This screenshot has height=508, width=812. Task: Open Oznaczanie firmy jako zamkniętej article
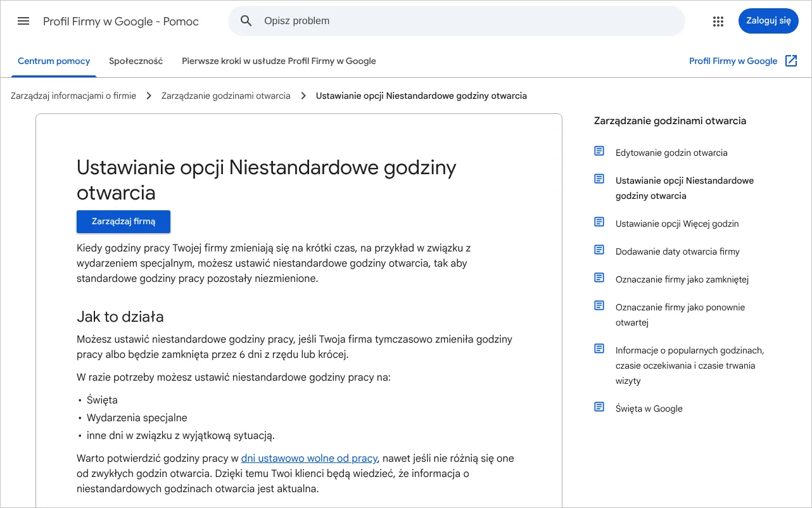(x=682, y=279)
